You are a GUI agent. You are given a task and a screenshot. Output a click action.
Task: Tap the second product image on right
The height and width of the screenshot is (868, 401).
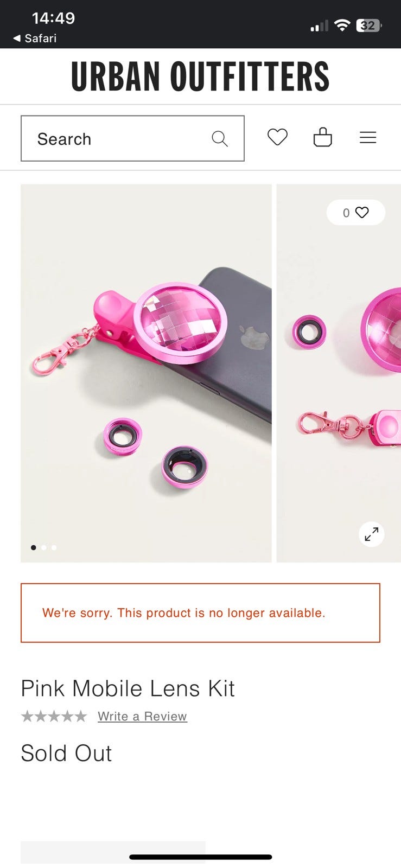339,373
